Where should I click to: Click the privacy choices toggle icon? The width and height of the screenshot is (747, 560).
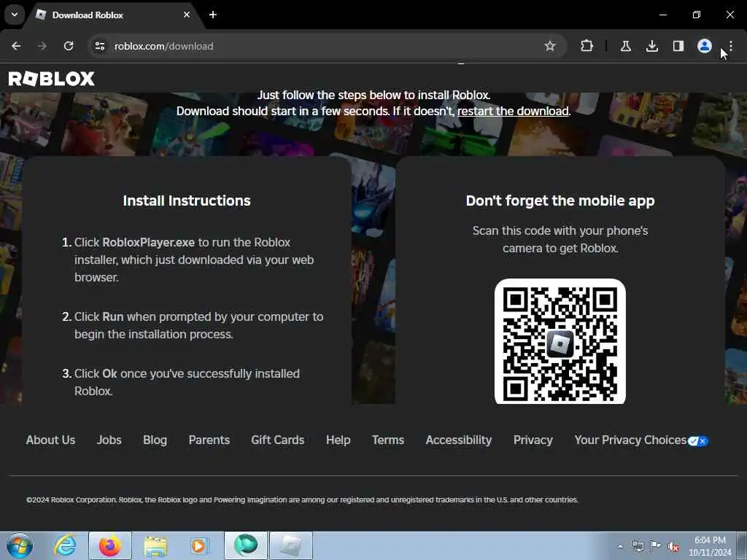698,441
